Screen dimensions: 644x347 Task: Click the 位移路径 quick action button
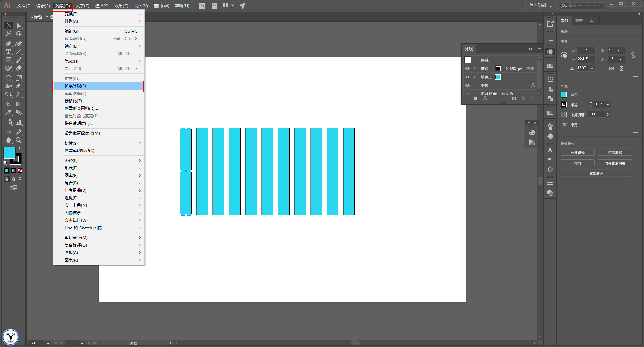tap(578, 153)
